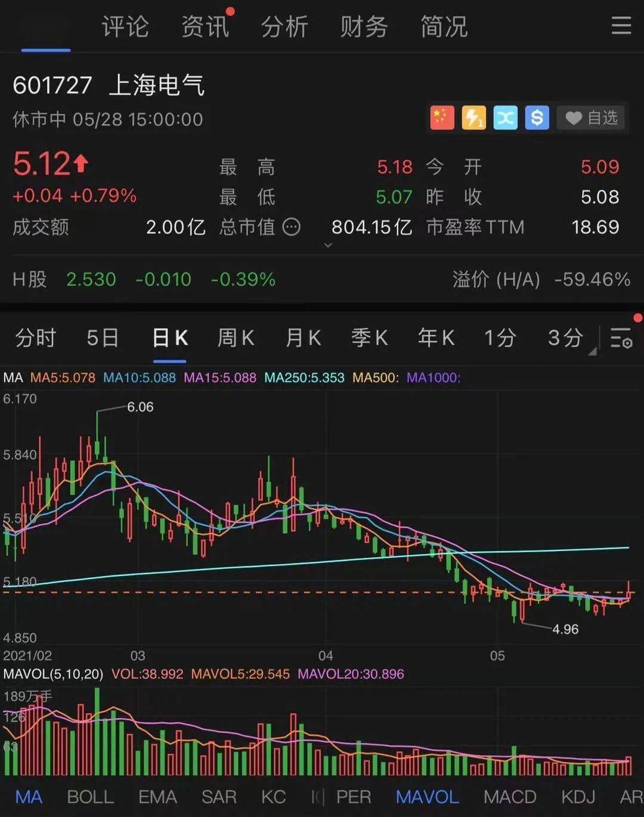The image size is (644, 817).
Task: Tap the MA250:5.353 legend label
Action: click(x=304, y=377)
